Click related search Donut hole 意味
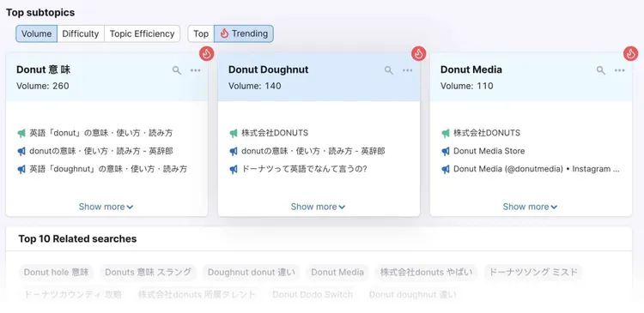Viewport: 644px width, 313px height. 57,272
